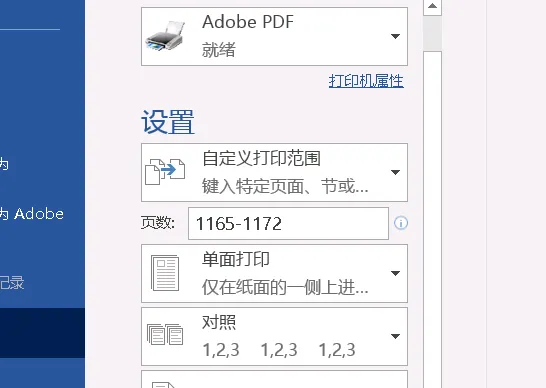Open the Adobe PDF printer dropdown
The width and height of the screenshot is (546, 388).
(x=274, y=36)
